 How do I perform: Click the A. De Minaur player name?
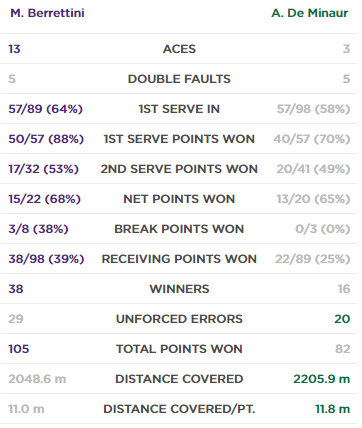pos(310,13)
